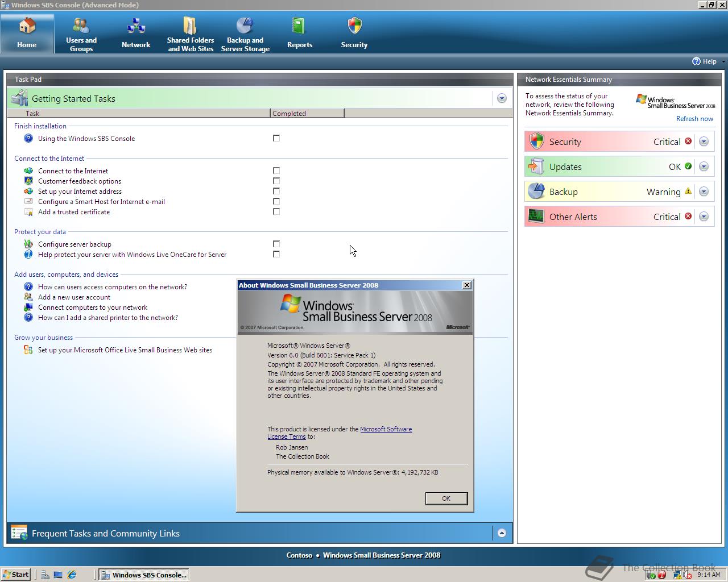Click OK in the About dialog
This screenshot has height=582, width=728.
point(446,498)
